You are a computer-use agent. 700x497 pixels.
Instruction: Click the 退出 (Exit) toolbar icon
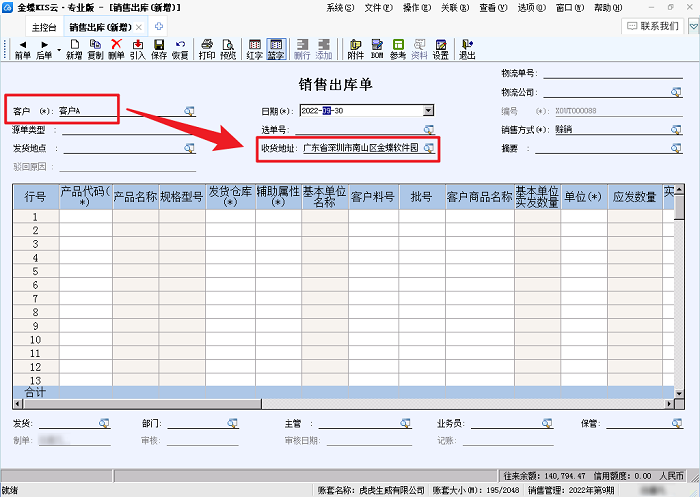point(466,49)
